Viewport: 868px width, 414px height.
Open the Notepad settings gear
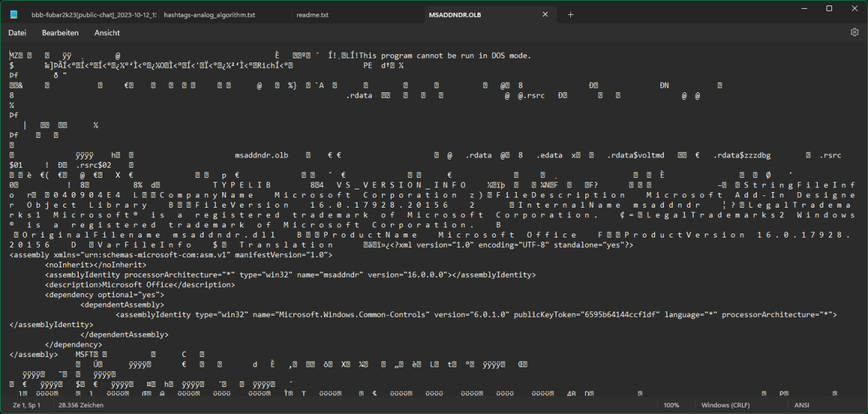854,32
